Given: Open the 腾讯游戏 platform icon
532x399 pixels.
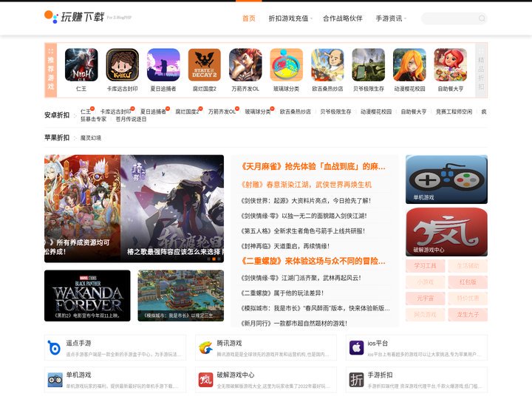Looking at the screenshot, I should point(205,348).
